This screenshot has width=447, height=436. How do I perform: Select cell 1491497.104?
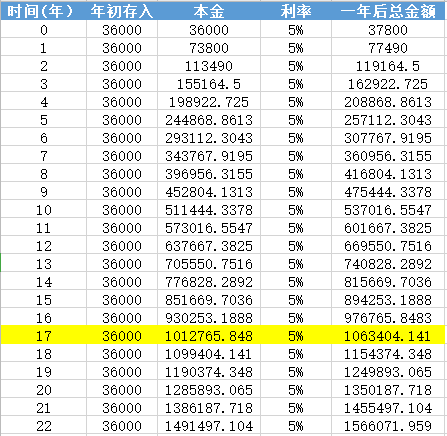209,426
